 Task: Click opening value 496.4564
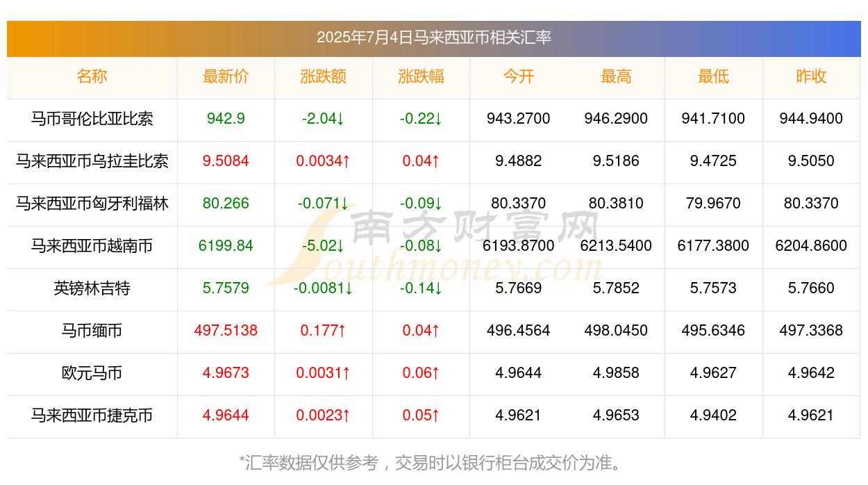pyautogui.click(x=519, y=331)
